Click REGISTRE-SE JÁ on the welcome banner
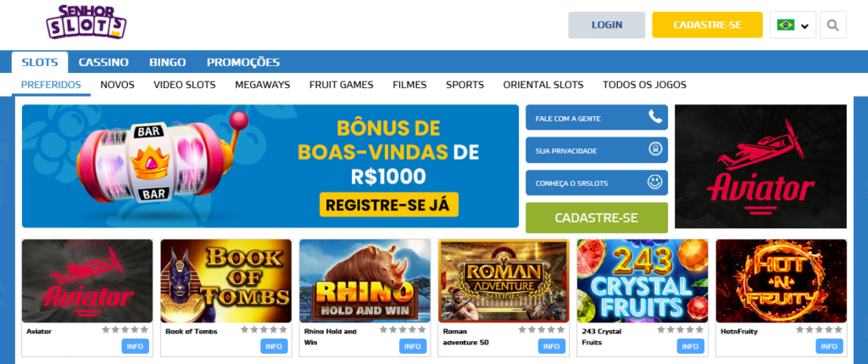This screenshot has height=364, width=868. 389,204
